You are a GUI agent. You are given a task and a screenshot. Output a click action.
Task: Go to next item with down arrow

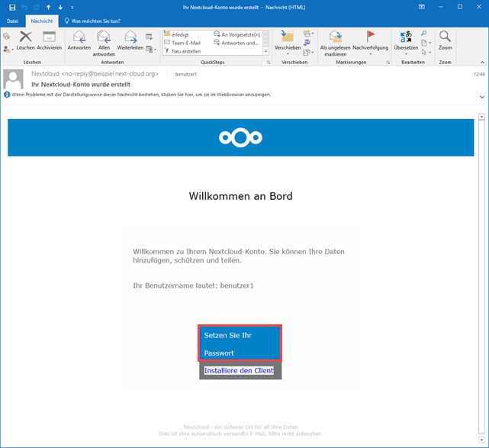(60, 7)
